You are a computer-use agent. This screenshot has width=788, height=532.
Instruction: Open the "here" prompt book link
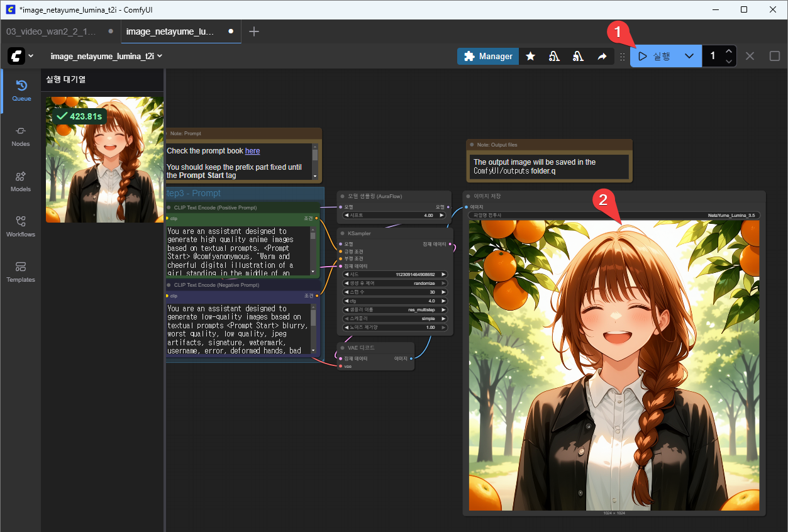tap(252, 151)
